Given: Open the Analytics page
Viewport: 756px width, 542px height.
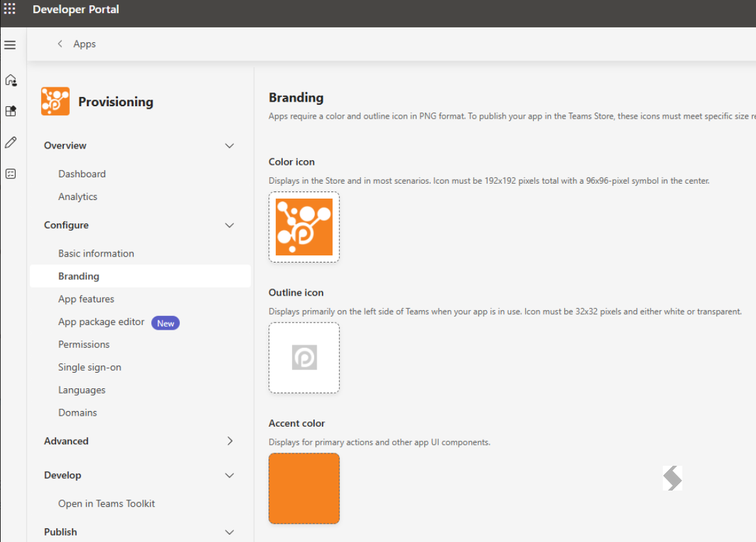Looking at the screenshot, I should tap(78, 197).
